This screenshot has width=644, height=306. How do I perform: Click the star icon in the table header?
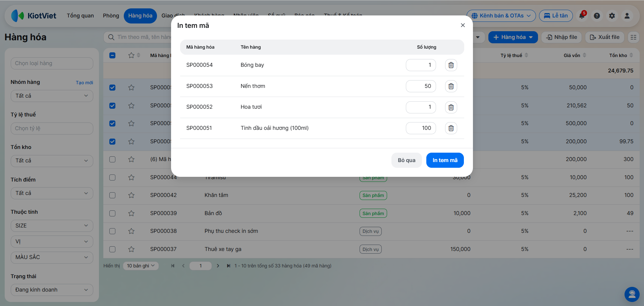[131, 55]
